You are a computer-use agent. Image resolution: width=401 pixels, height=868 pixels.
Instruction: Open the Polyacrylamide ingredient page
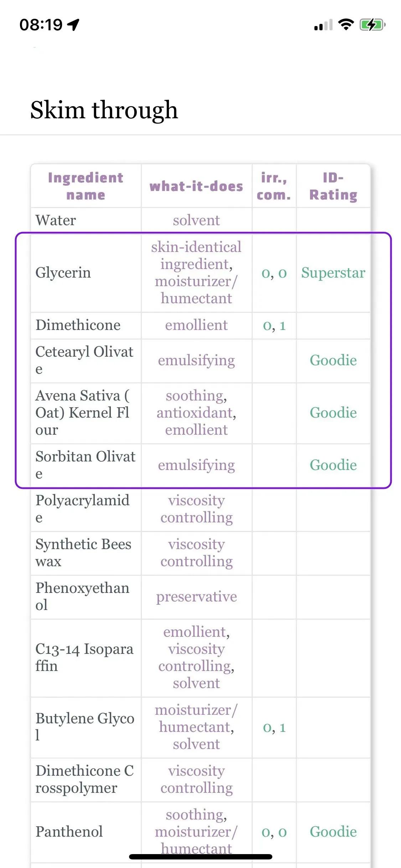click(82, 508)
